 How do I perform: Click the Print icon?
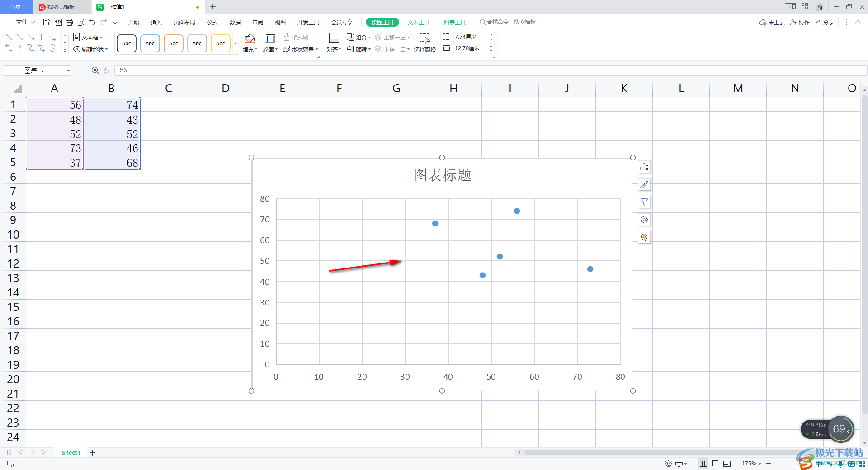coord(69,22)
